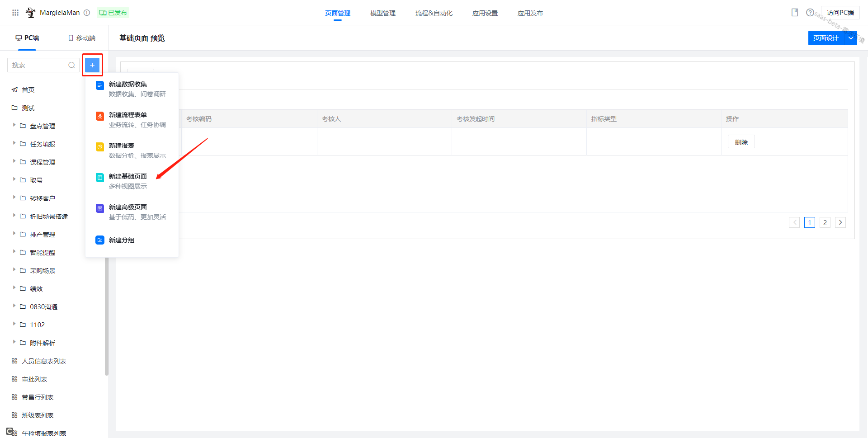
Task: Choose 新建高级页面 from the menu
Action: coord(132,212)
